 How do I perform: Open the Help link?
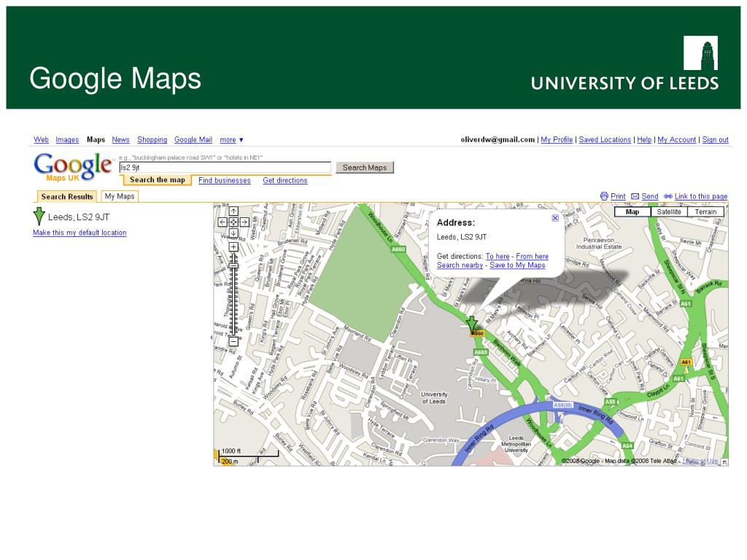[x=644, y=139]
